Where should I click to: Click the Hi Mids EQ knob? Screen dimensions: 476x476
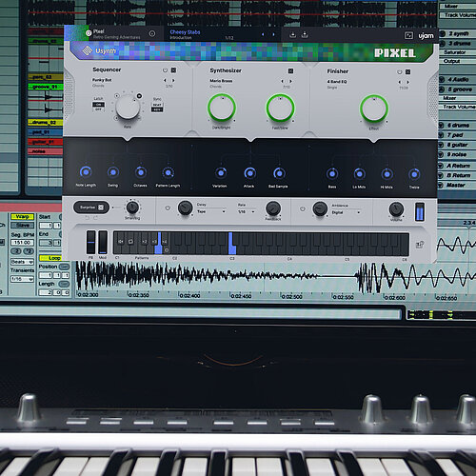coord(387,174)
